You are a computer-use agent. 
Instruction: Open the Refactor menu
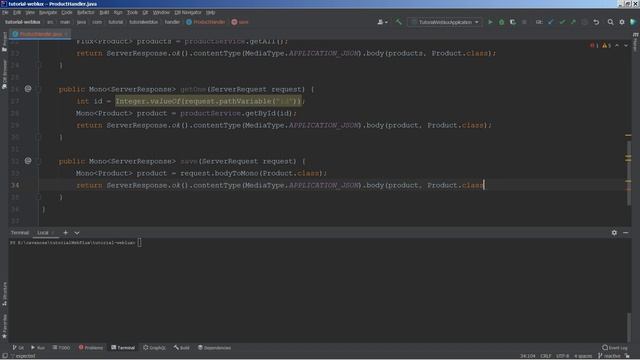point(85,13)
